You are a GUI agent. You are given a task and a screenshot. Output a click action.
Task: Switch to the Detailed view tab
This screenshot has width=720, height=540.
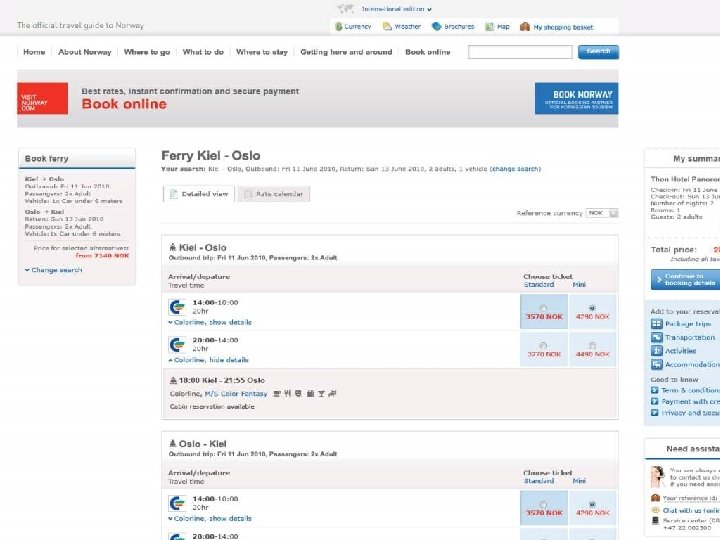199,194
